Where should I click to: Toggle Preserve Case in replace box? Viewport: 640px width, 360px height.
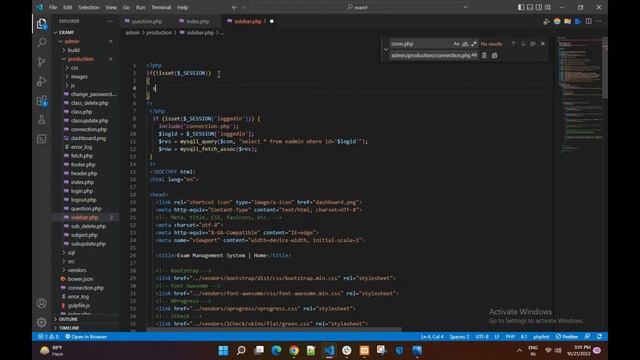pyautogui.click(x=474, y=56)
